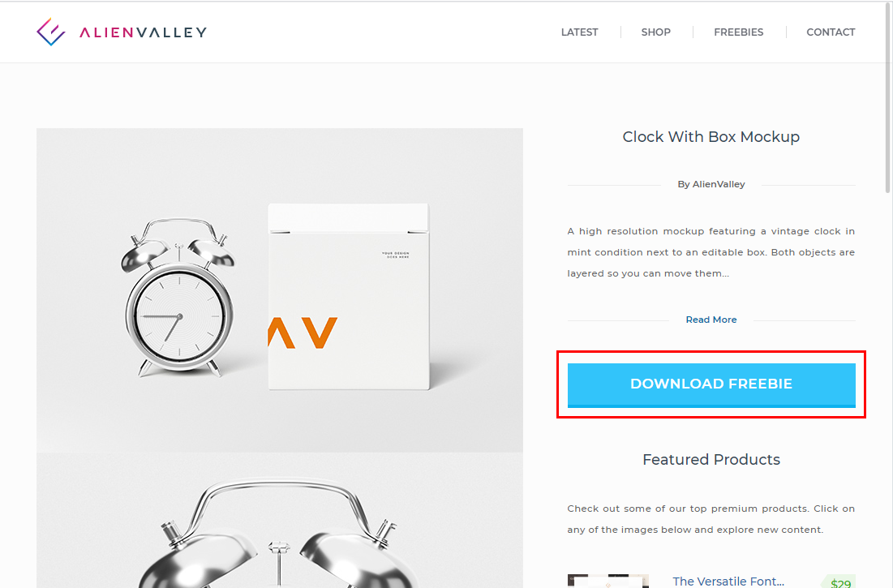Click the AlienValley wordmark text

143,32
